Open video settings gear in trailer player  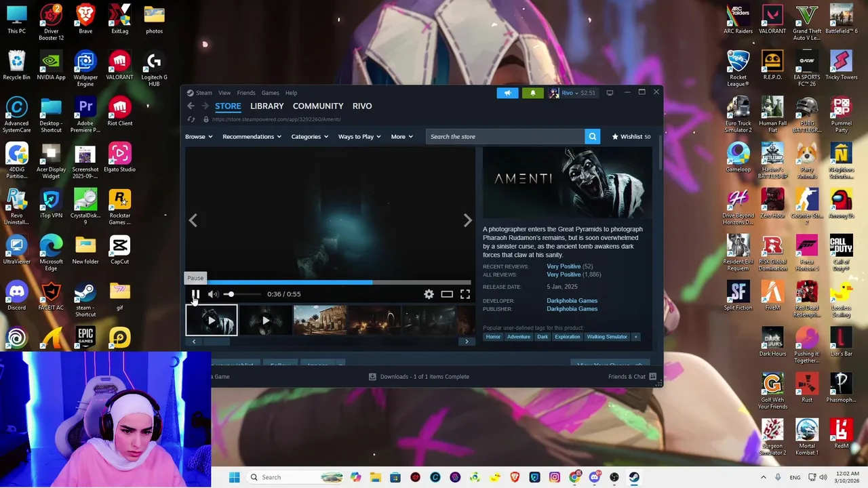[x=429, y=294]
